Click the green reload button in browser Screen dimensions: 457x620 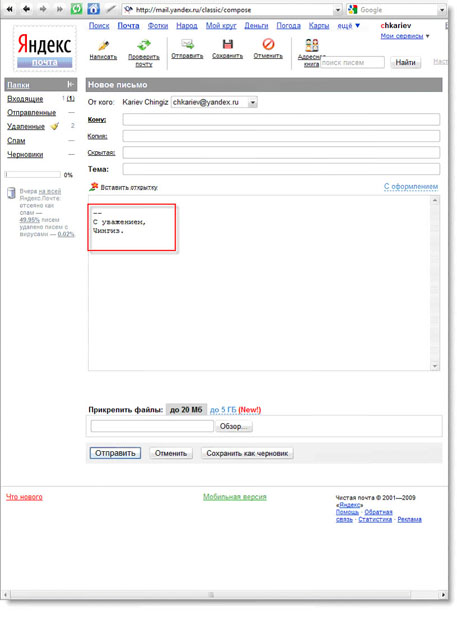[76, 9]
